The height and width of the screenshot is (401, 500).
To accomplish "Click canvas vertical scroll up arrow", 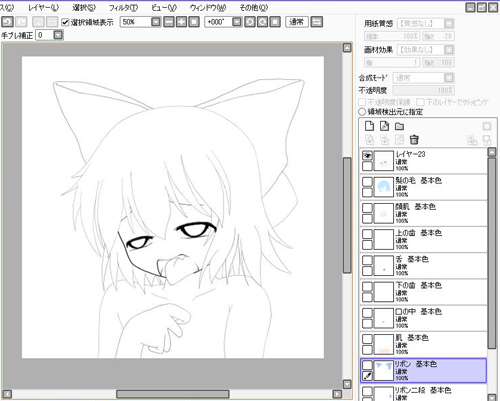I will point(347,48).
